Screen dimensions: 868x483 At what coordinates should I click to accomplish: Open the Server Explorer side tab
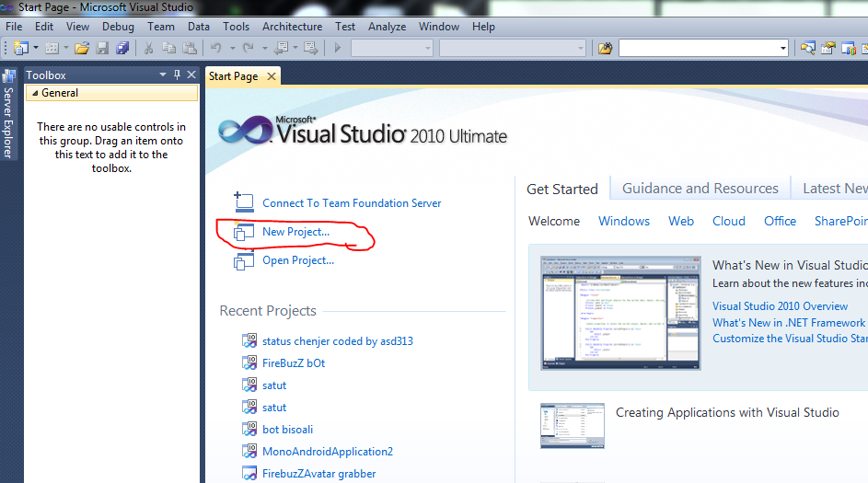point(8,114)
